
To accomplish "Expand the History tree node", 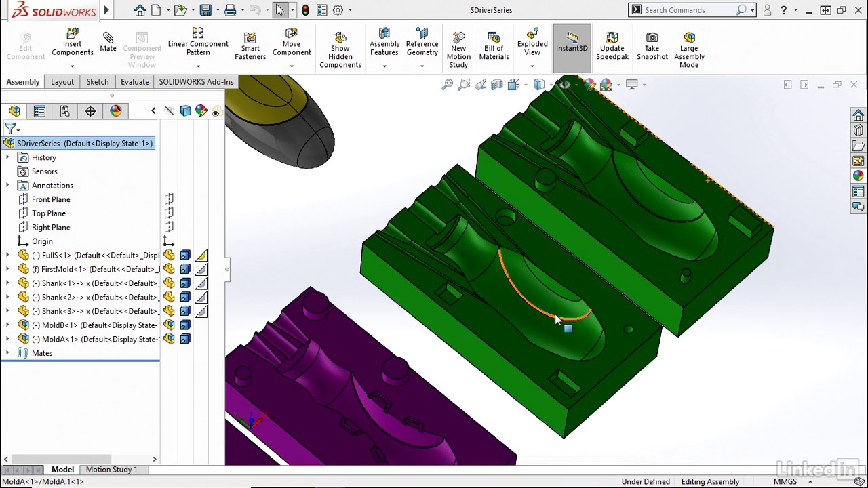I will 7,157.
